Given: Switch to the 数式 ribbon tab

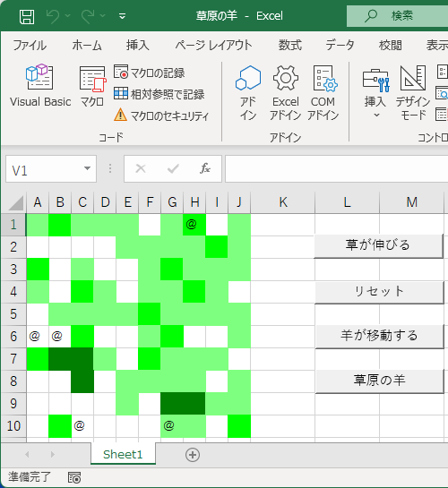Looking at the screenshot, I should click(289, 46).
